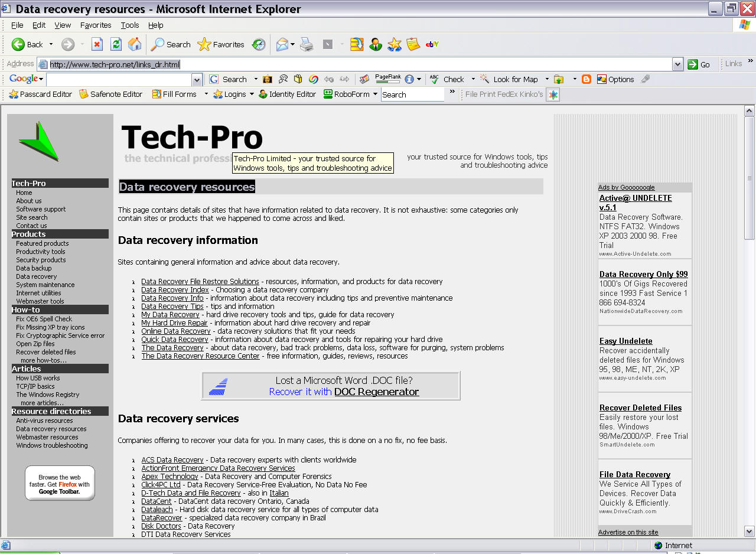The image size is (756, 554).
Task: Click the Tech-Pro green arrow logo
Action: (x=39, y=141)
